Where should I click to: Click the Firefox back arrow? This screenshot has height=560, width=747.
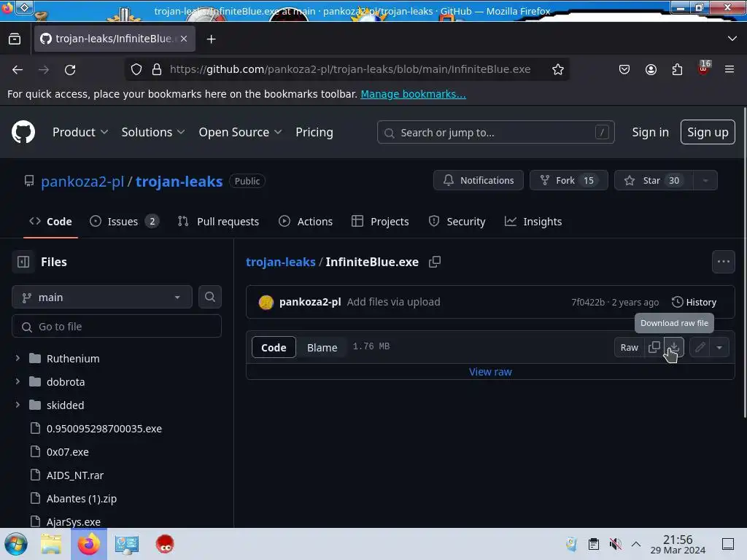click(x=18, y=69)
